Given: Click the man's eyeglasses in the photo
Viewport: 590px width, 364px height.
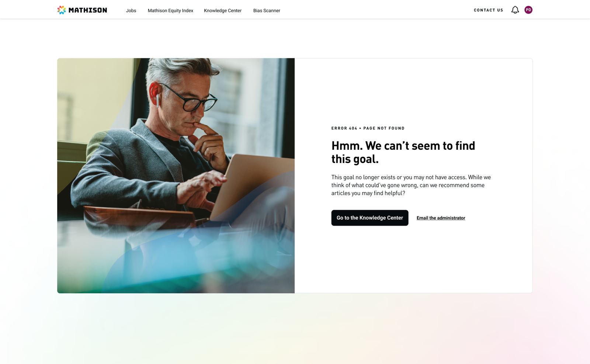Looking at the screenshot, I should [188, 98].
